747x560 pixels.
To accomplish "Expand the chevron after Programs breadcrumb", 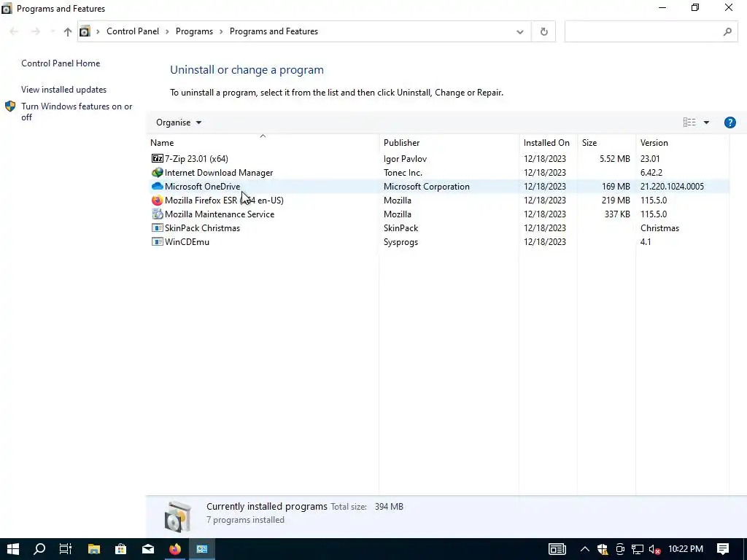I will pos(221,31).
